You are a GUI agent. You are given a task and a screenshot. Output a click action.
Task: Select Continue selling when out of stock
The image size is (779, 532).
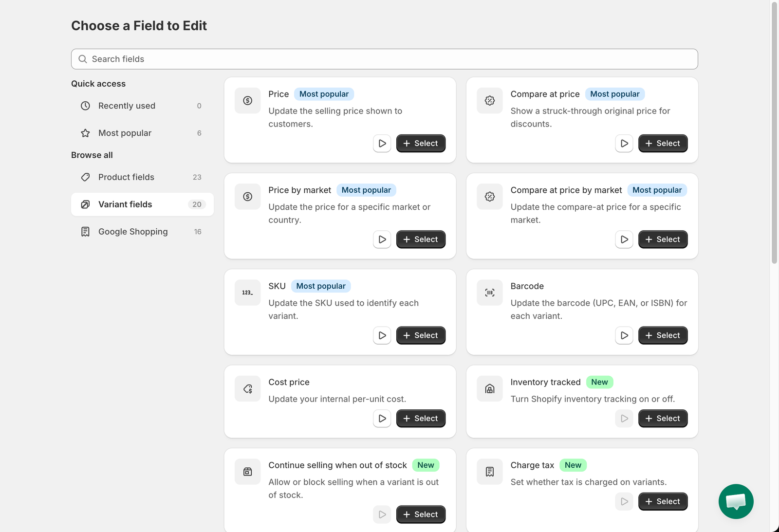tap(421, 514)
